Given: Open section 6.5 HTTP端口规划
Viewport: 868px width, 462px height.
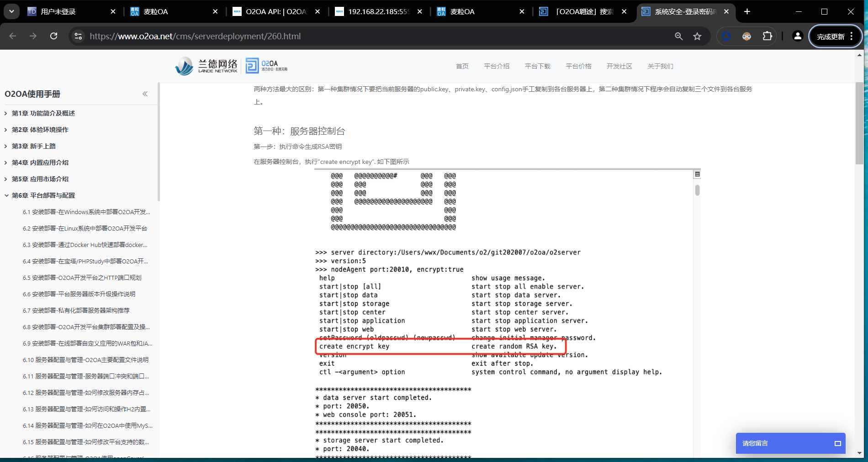Looking at the screenshot, I should click(82, 278).
